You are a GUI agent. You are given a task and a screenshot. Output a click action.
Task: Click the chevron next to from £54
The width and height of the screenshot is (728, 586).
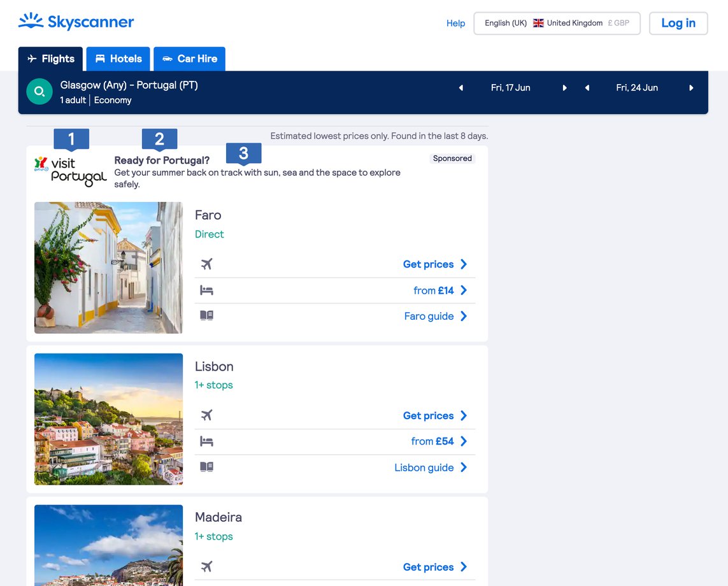pyautogui.click(x=464, y=441)
